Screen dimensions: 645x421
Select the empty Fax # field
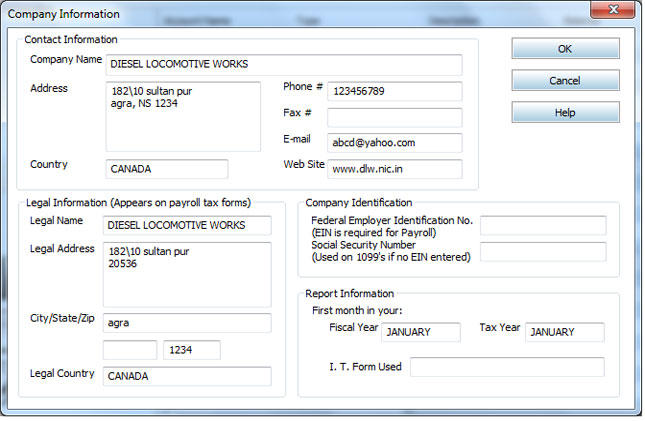(x=394, y=118)
